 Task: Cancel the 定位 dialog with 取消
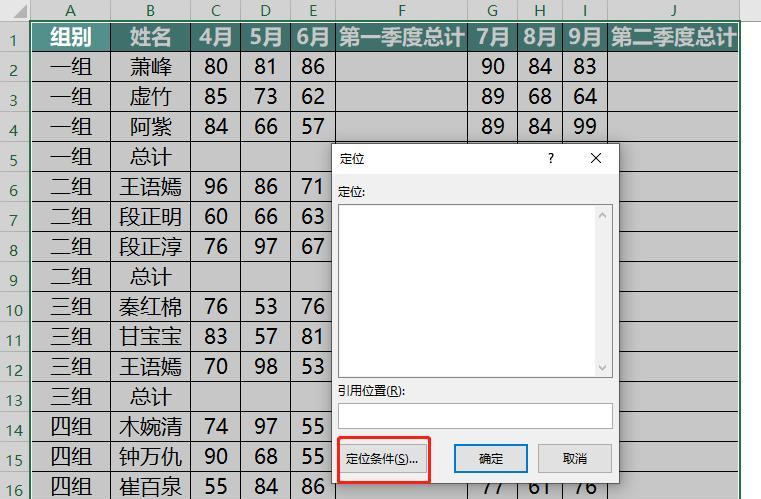575,458
